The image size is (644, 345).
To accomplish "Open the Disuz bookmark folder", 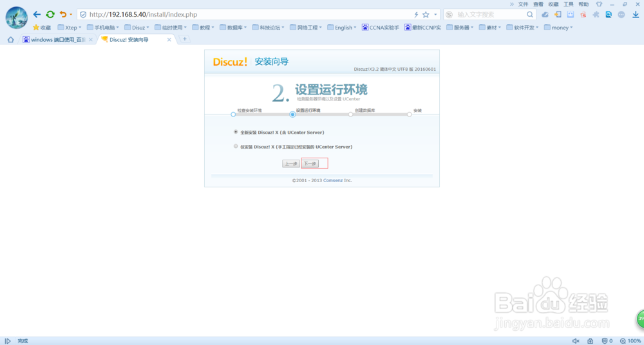I will (x=137, y=28).
